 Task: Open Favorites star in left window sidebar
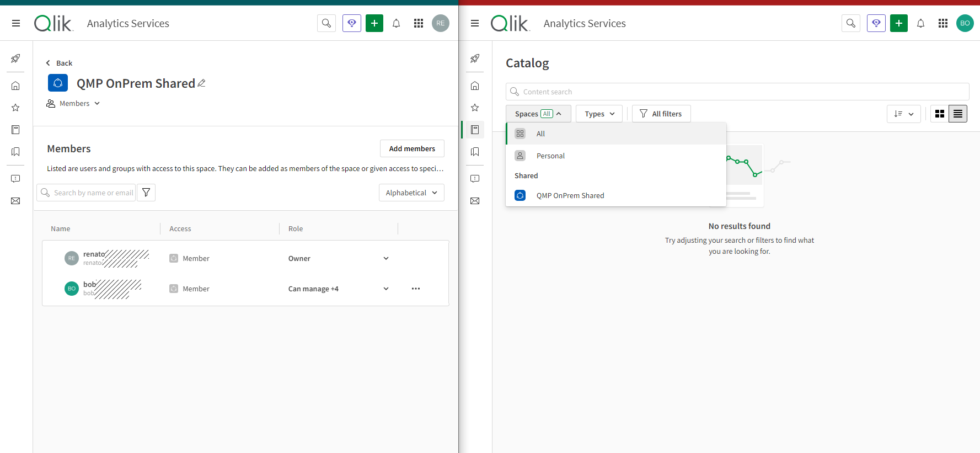coord(15,108)
